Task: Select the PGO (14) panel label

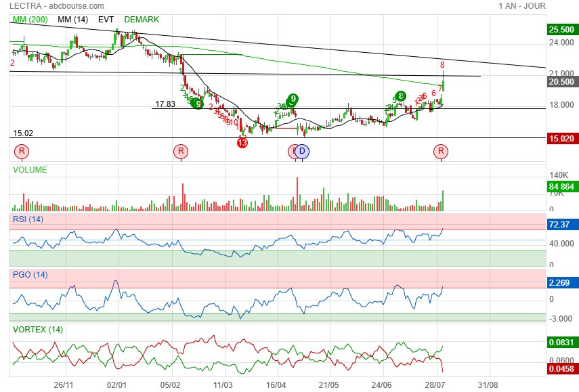Action: (x=30, y=275)
